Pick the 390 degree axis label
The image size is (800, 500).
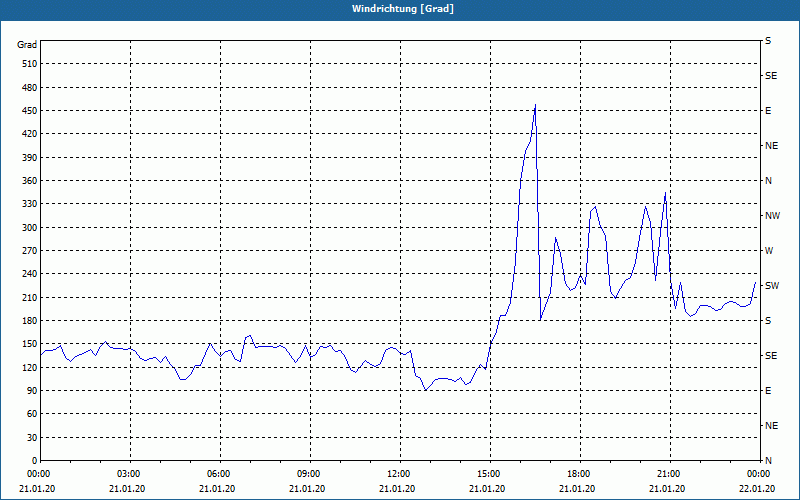[x=29, y=158]
